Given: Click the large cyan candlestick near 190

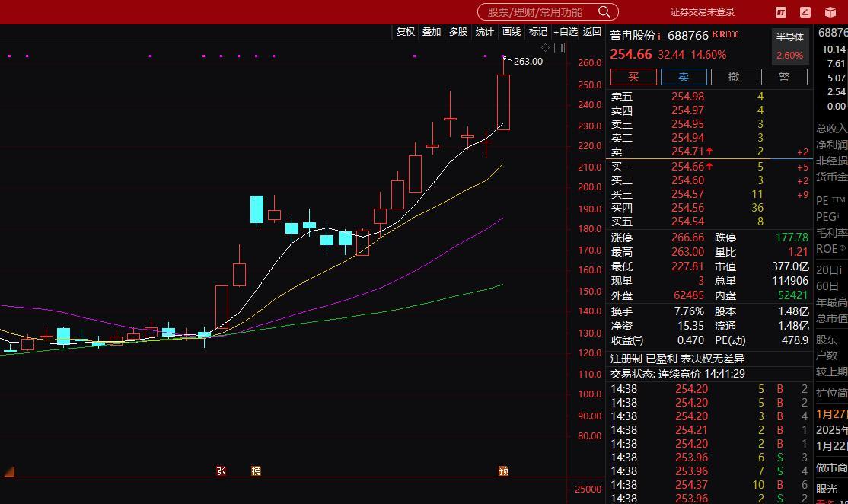Looking at the screenshot, I should pyautogui.click(x=257, y=210).
